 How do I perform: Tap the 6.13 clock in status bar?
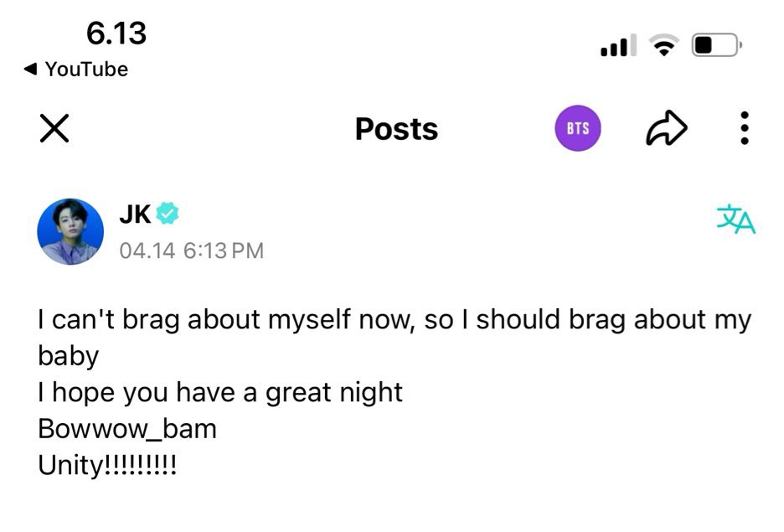coord(116,34)
